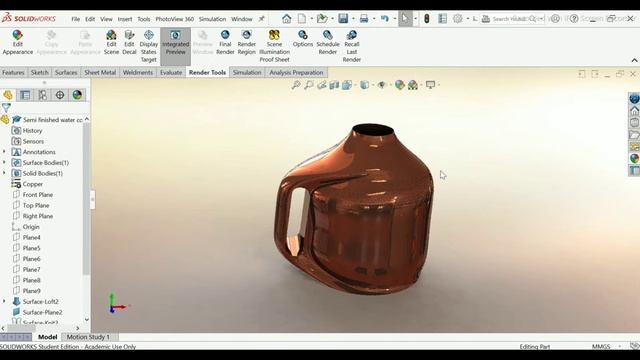
Task: Open the dropdown next to Save
Action: click(353, 19)
